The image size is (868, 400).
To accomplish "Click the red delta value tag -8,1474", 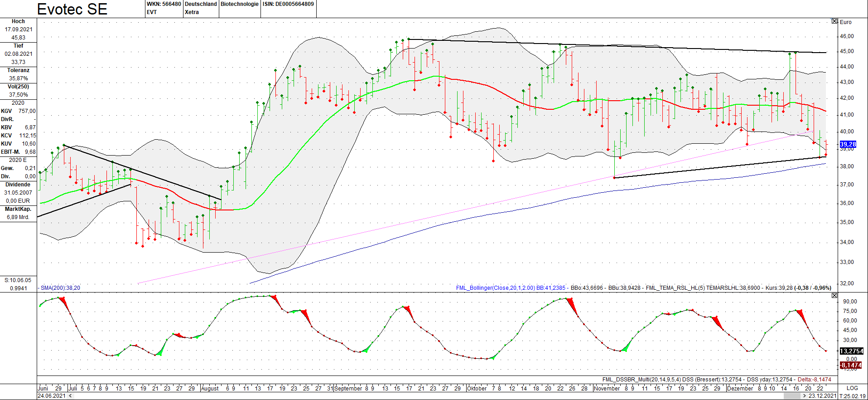I will click(852, 365).
